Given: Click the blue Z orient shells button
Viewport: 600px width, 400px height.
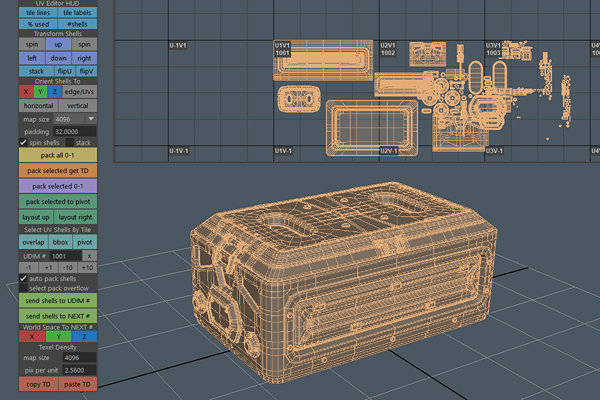Looking at the screenshot, I should (x=56, y=92).
